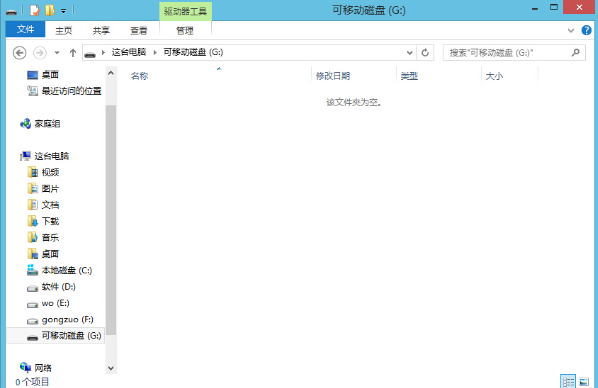Click the 下载 folder icon
Image resolution: width=598 pixels, height=388 pixels.
coord(32,221)
